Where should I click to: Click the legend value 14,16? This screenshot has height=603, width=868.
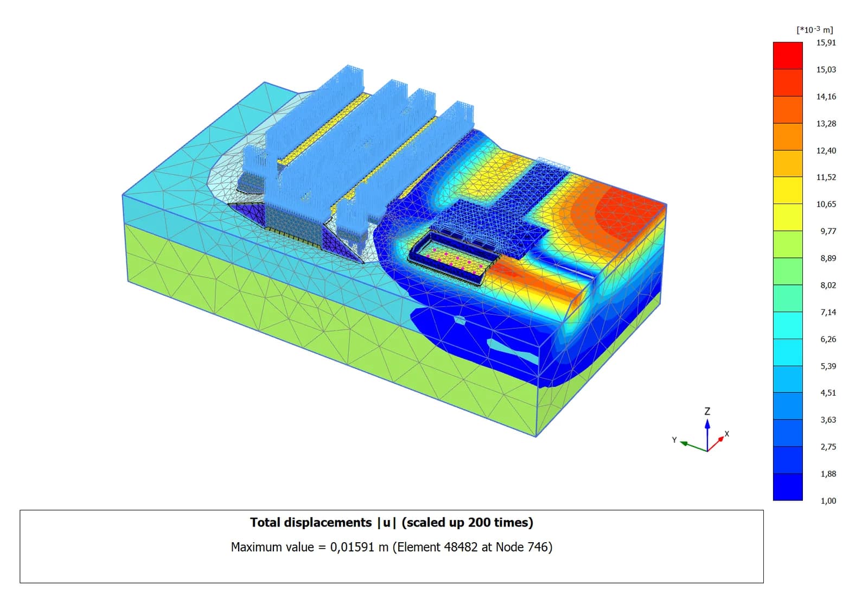tap(826, 97)
